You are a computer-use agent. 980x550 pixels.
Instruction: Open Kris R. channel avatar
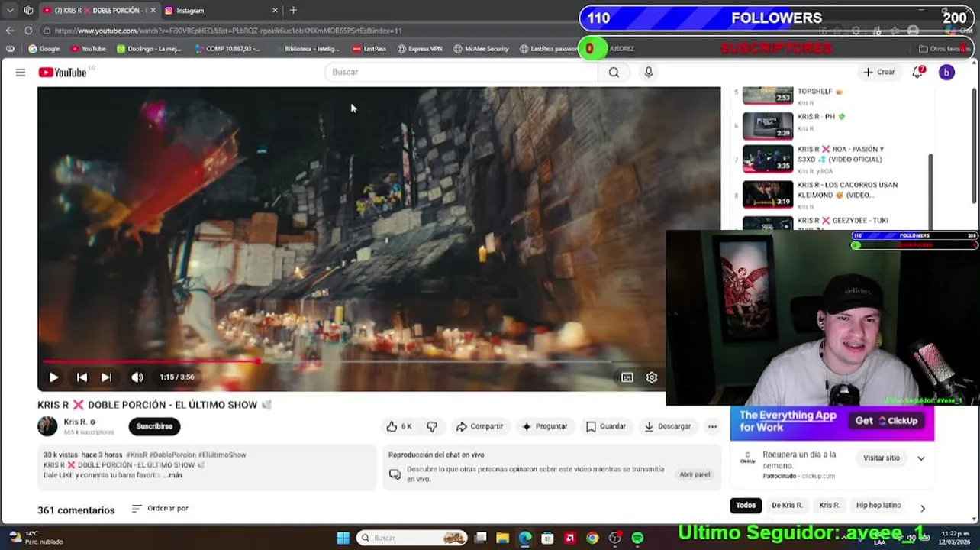(x=47, y=426)
